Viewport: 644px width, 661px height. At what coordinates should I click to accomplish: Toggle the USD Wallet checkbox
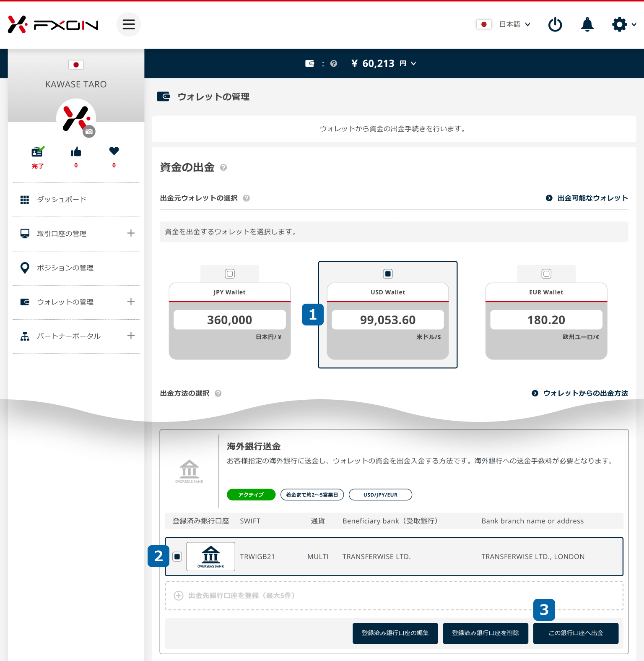click(388, 274)
